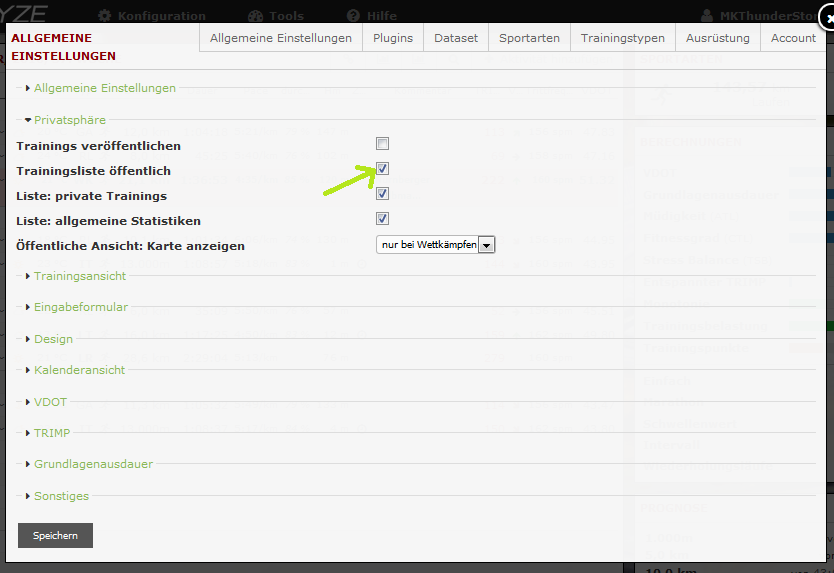Collapse the Privatsphäre section
This screenshot has width=834, height=573.
(69, 120)
